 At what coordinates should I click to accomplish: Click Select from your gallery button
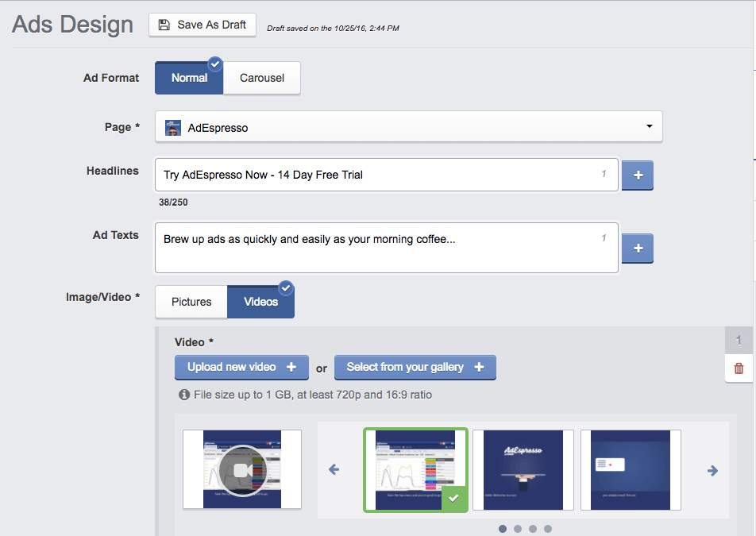pyautogui.click(x=415, y=368)
